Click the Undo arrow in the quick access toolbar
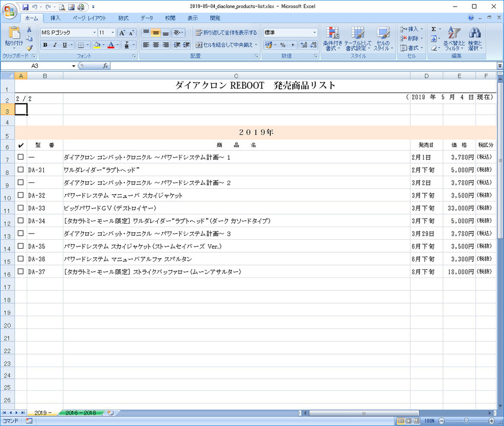 pos(35,7)
